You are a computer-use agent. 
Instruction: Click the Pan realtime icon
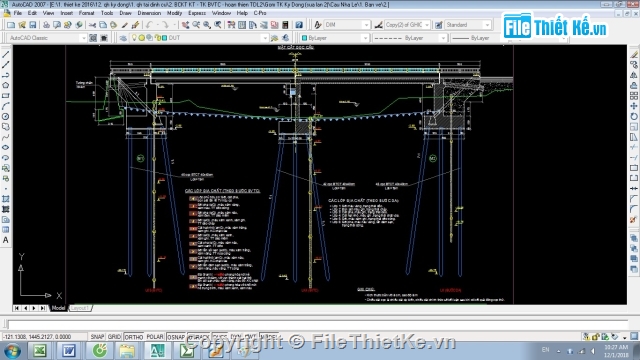click(x=185, y=25)
